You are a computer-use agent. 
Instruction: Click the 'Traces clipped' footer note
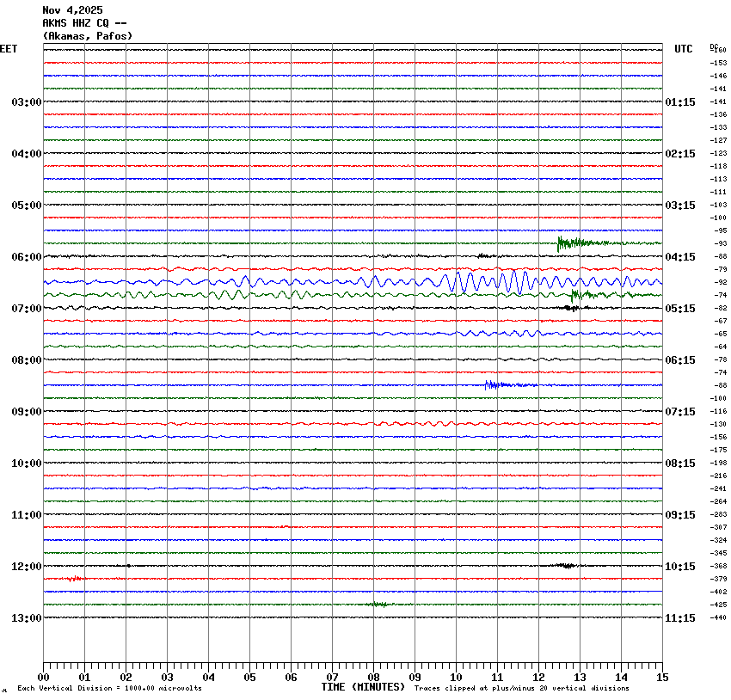tap(521, 689)
